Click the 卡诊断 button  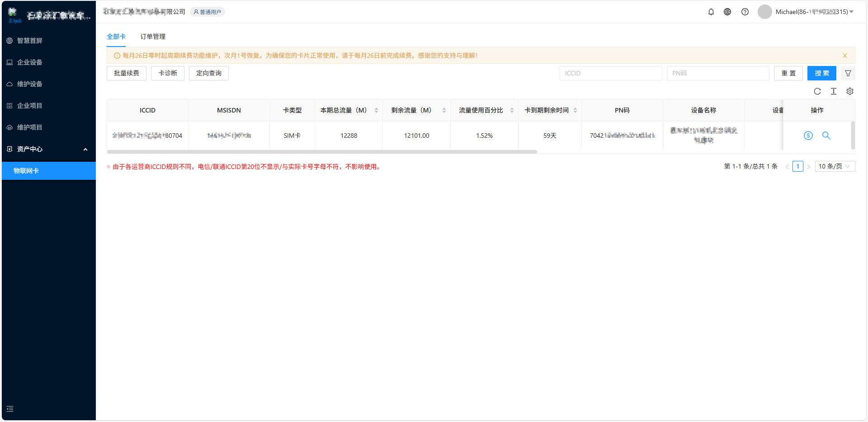pos(168,73)
